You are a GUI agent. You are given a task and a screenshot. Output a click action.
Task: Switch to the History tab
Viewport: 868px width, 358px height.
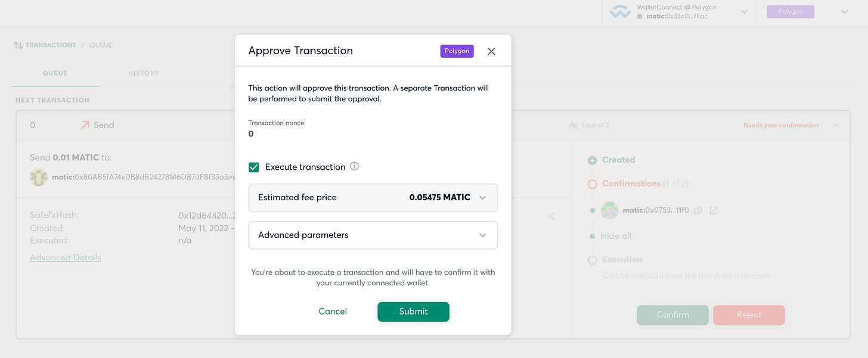click(143, 73)
